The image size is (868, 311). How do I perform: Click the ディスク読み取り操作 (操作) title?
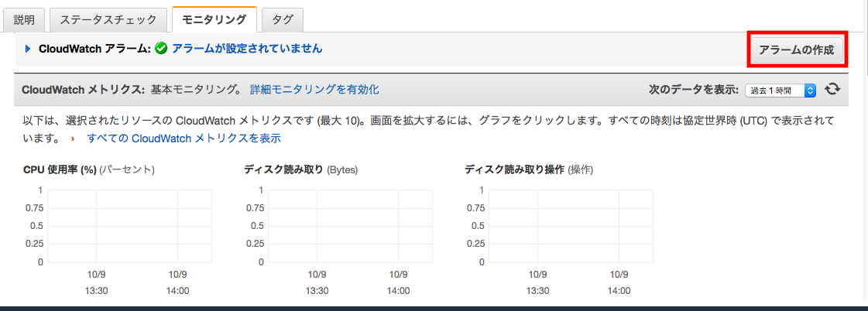(529, 170)
